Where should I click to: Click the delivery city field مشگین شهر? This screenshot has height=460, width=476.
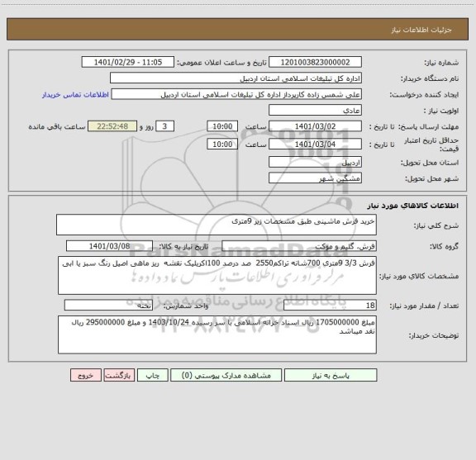(x=315, y=178)
